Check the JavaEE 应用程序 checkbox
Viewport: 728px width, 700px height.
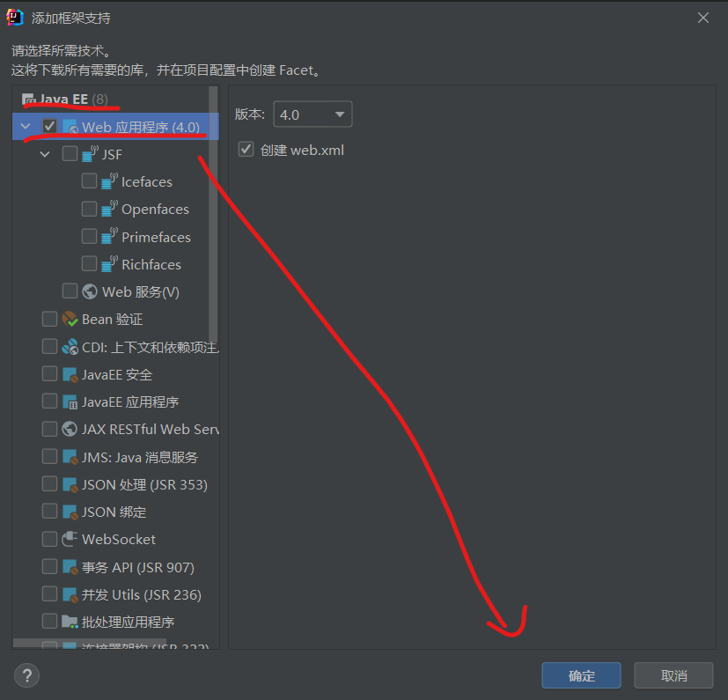click(49, 402)
